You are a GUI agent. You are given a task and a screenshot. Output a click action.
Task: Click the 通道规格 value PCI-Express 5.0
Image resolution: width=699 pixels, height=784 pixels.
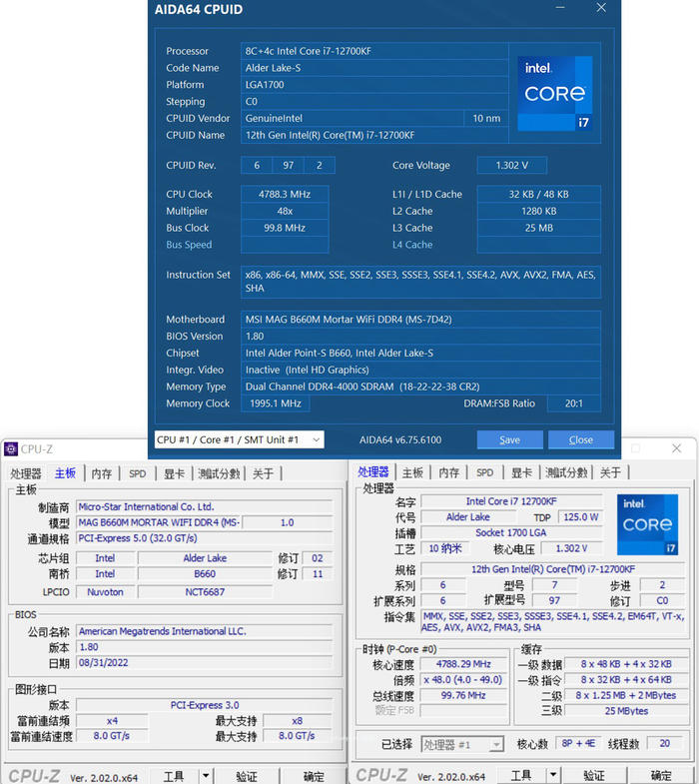pos(204,538)
